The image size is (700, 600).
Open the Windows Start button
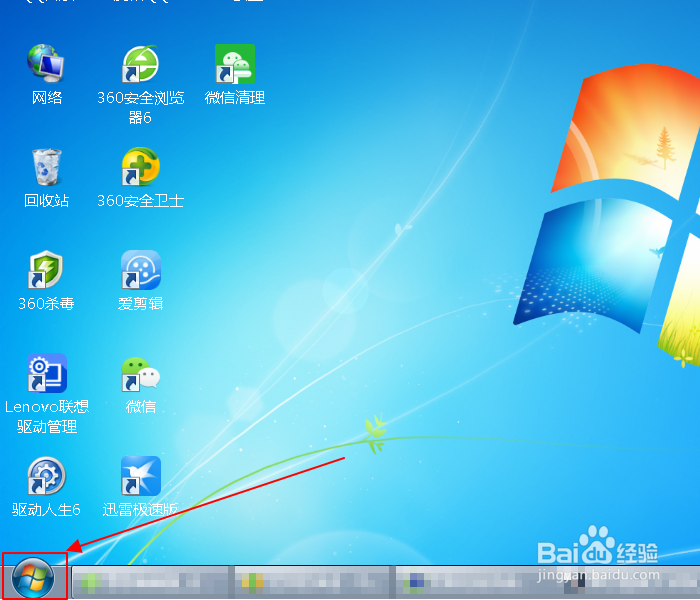33,578
